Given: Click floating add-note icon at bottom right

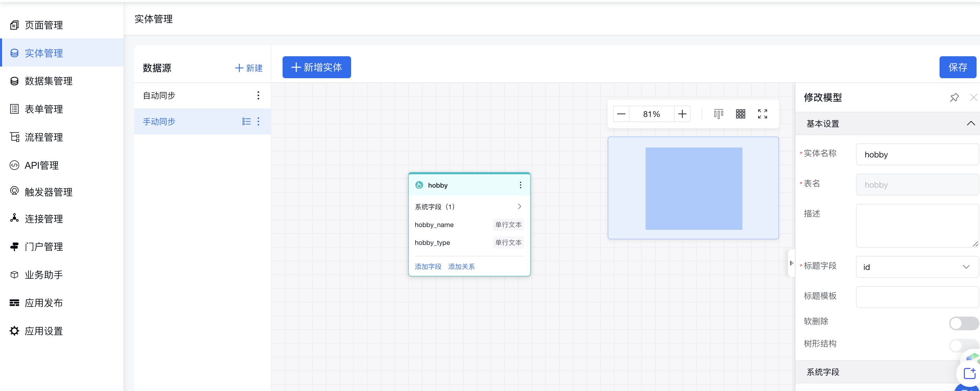Looking at the screenshot, I should pos(969,373).
